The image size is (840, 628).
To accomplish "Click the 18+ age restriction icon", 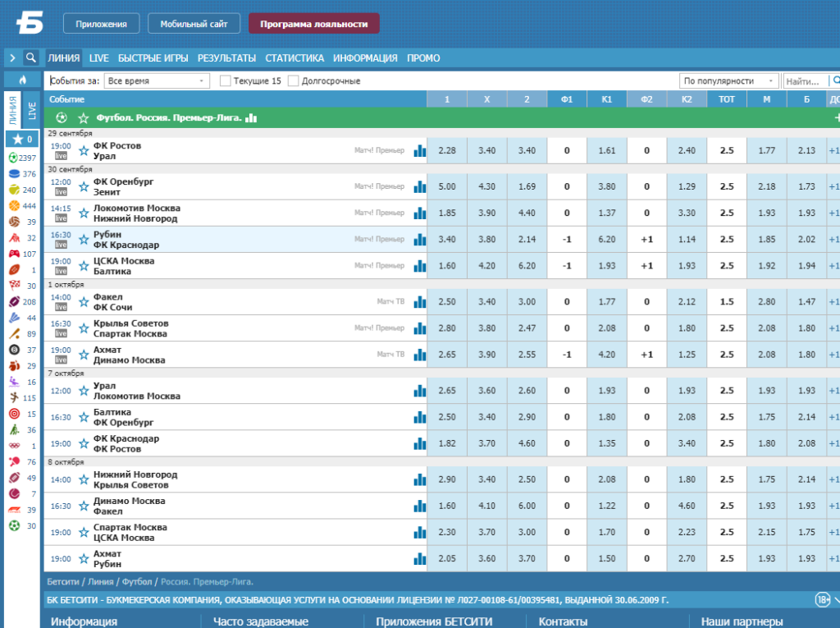I will coord(823,599).
